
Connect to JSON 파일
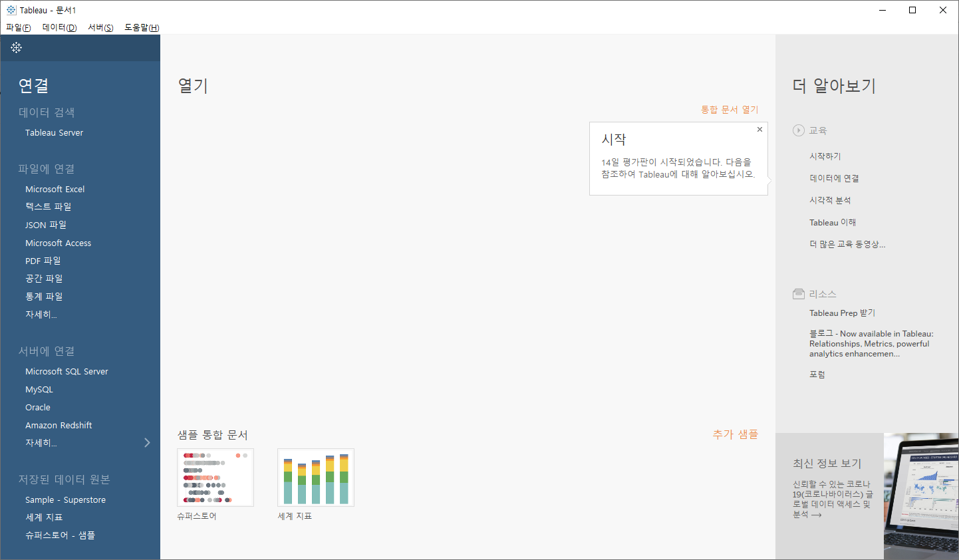click(46, 225)
